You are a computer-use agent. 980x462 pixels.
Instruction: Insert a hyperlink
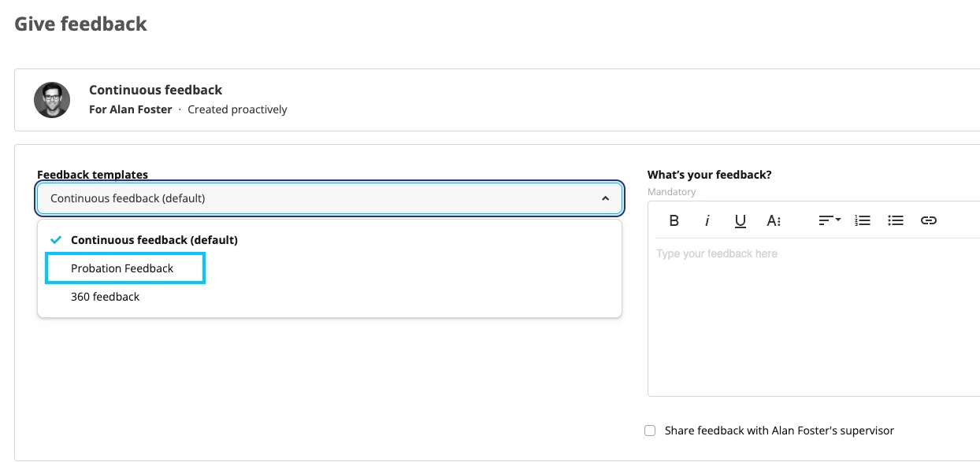click(x=929, y=220)
